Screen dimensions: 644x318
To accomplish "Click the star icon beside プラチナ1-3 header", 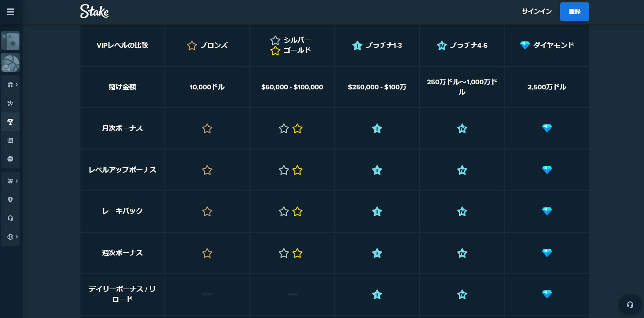I will point(357,45).
